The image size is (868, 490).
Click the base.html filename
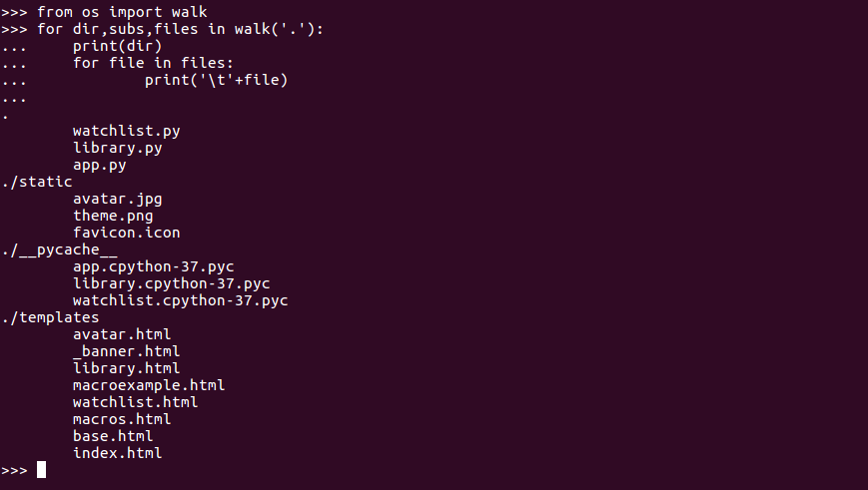[x=113, y=436]
